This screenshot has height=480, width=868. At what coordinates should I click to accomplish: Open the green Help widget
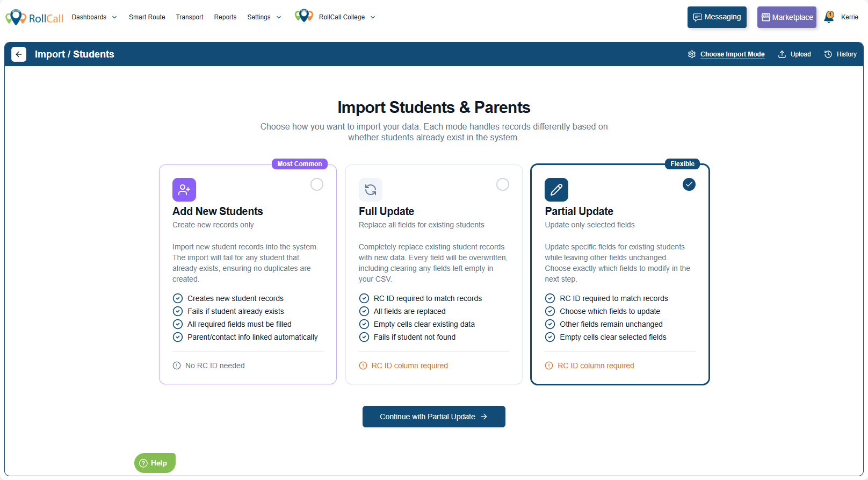155,463
